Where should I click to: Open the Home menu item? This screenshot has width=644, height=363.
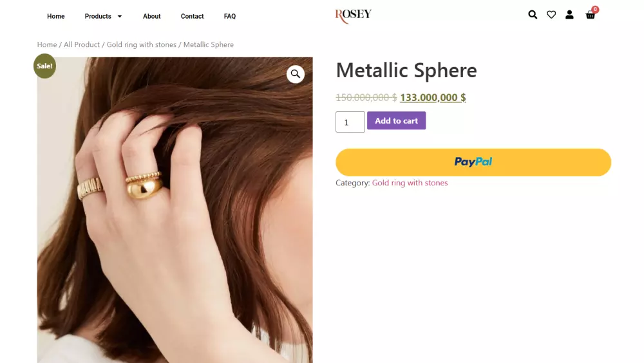point(56,16)
